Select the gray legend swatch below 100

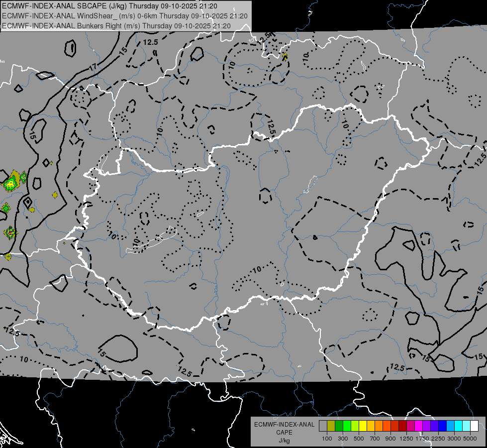click(x=323, y=426)
